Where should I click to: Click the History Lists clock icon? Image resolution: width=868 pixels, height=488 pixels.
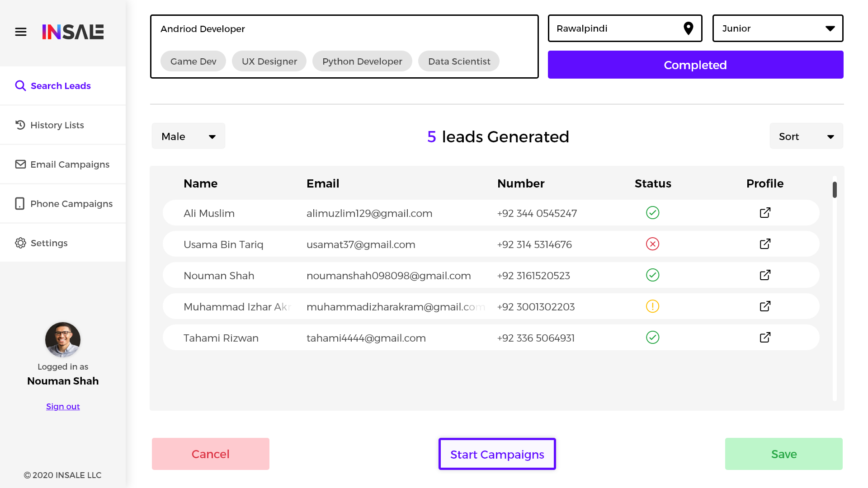(x=20, y=125)
